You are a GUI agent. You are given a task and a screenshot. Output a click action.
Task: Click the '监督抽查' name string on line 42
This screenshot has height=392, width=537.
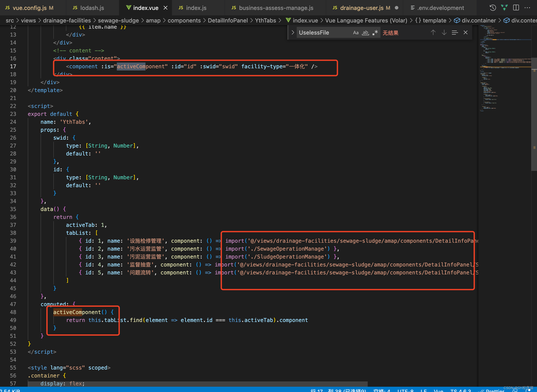(x=140, y=264)
